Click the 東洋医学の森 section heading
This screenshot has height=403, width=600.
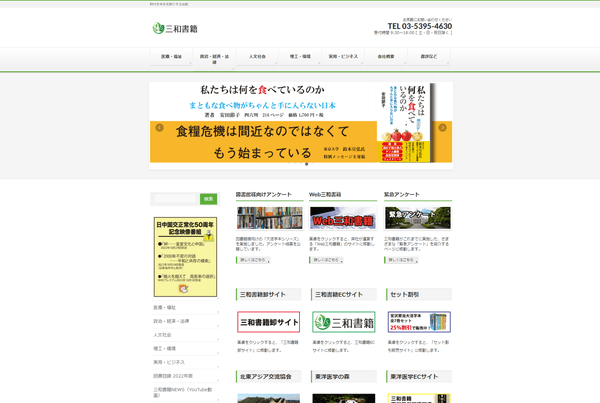pyautogui.click(x=332, y=377)
